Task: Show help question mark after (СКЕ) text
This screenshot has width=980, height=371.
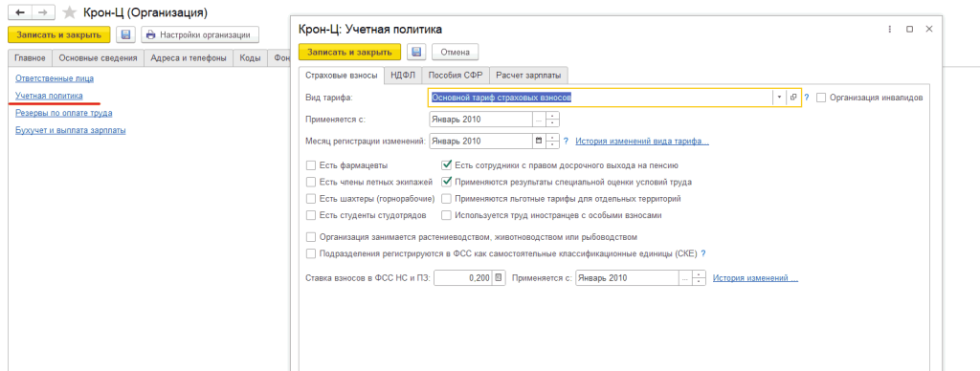Action: tap(703, 253)
